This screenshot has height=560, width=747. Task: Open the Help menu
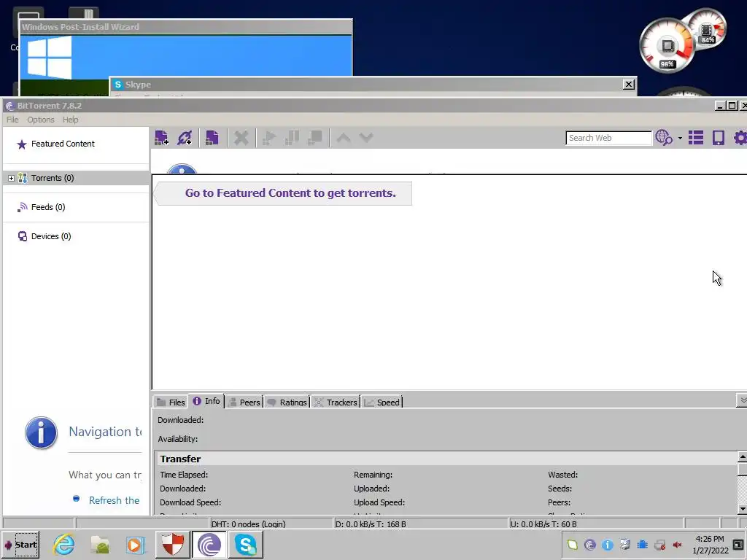click(x=71, y=120)
